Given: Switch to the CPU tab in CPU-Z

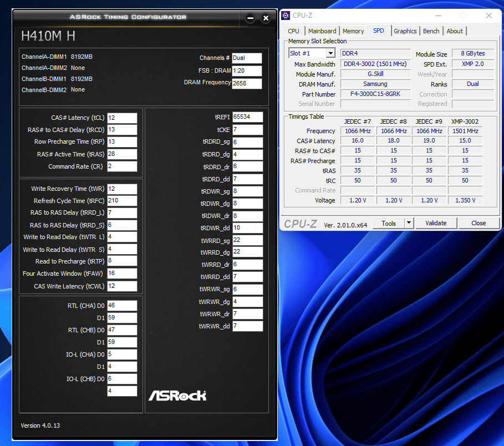Looking at the screenshot, I should tap(293, 31).
